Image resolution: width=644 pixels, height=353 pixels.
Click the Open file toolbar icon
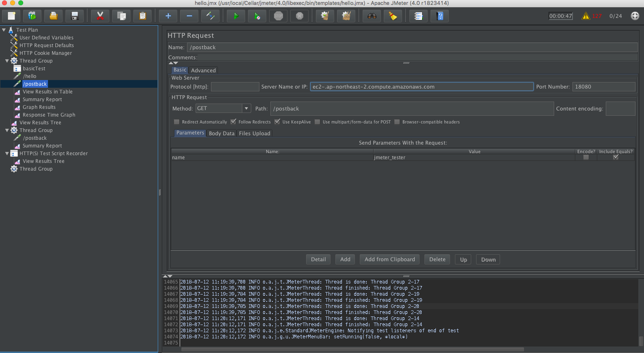[x=54, y=16]
